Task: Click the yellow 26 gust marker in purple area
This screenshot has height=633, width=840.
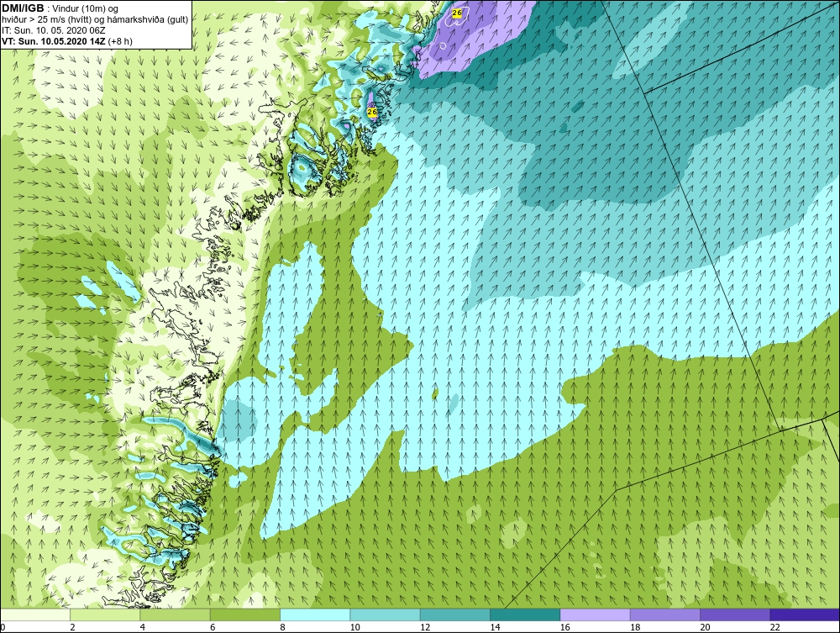Action: tap(456, 13)
